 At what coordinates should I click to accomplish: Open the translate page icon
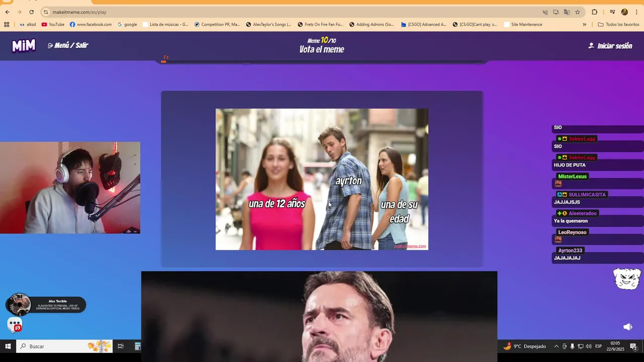point(567,12)
